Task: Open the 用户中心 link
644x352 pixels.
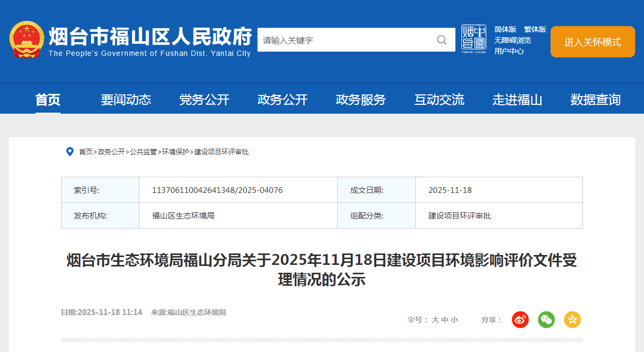Action: (509, 51)
